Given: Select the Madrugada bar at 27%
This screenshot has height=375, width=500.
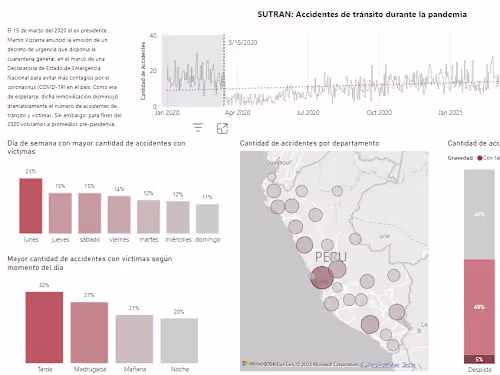Looking at the screenshot, I should point(89,332).
